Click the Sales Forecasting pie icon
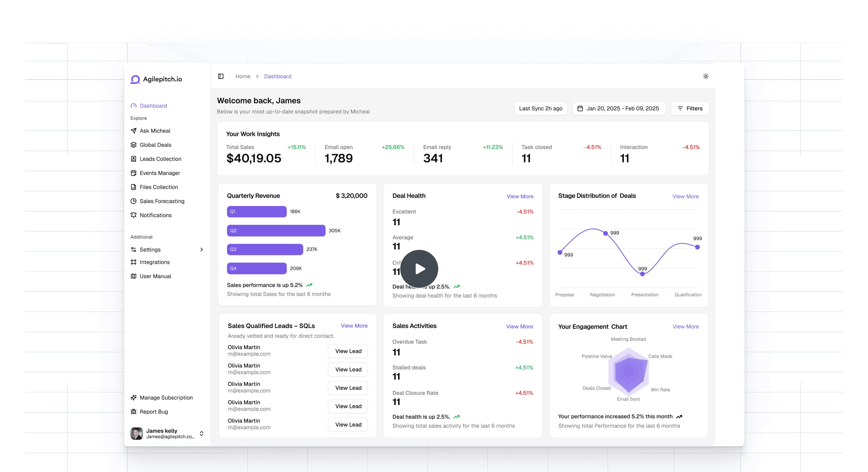 click(134, 201)
